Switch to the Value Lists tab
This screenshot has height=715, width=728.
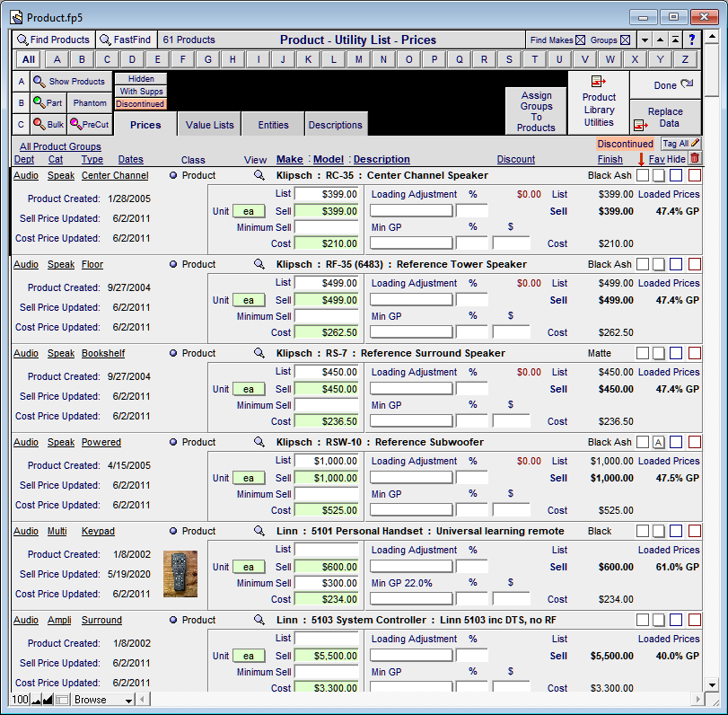point(209,125)
